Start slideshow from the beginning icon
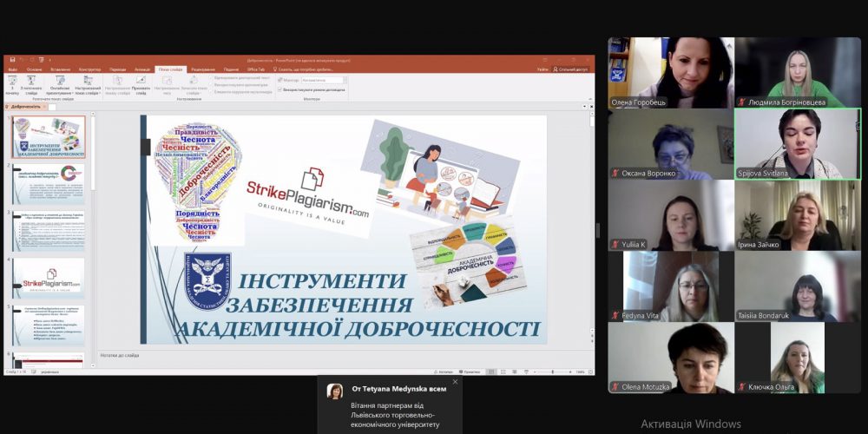This screenshot has width=868, height=434. click(x=12, y=81)
